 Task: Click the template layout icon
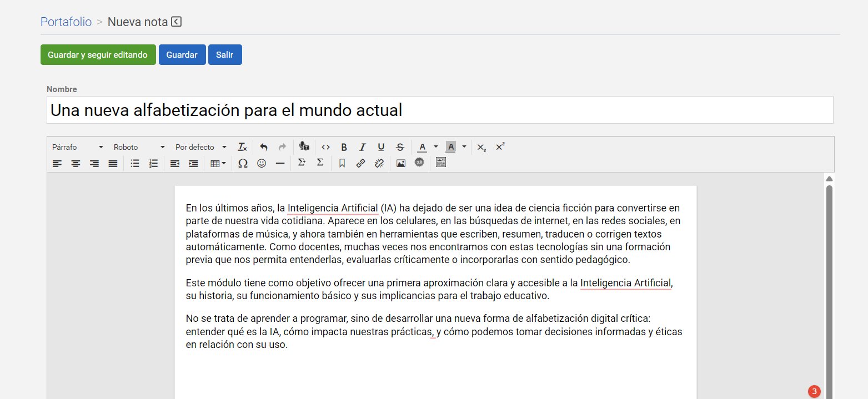(441, 163)
